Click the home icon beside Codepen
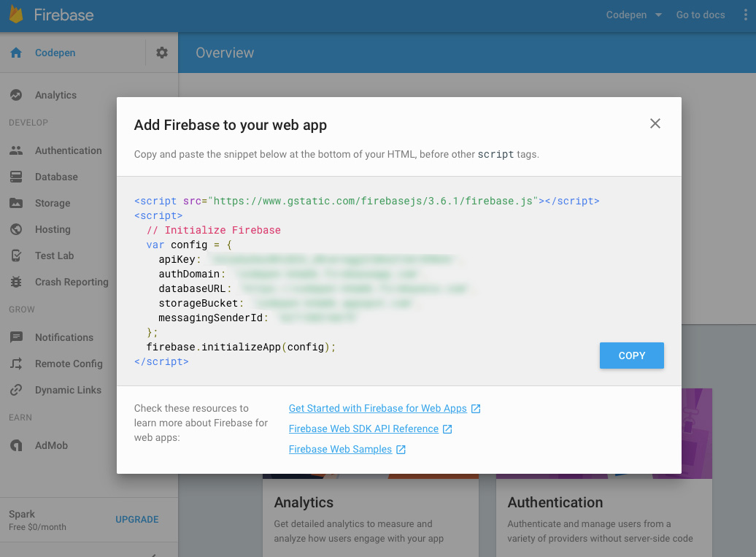The height and width of the screenshot is (557, 756). coord(16,53)
